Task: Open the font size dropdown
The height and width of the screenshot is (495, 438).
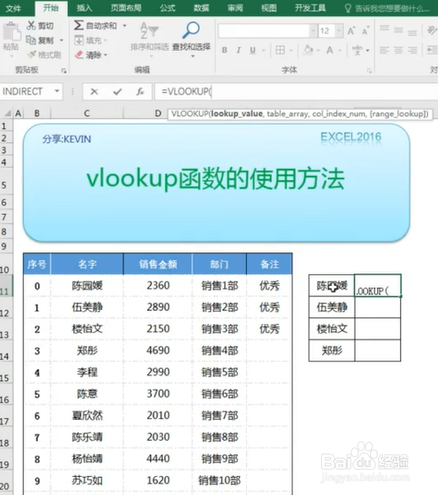Action: tap(339, 31)
